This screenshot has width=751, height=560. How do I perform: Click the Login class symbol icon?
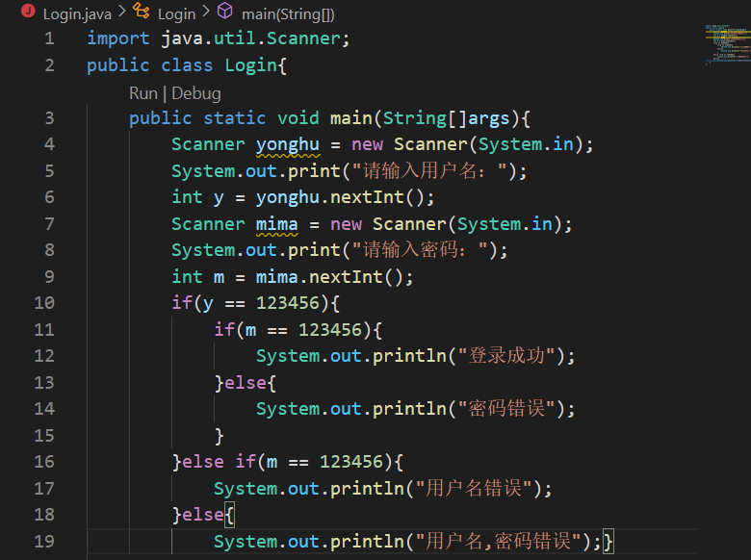coord(141,11)
